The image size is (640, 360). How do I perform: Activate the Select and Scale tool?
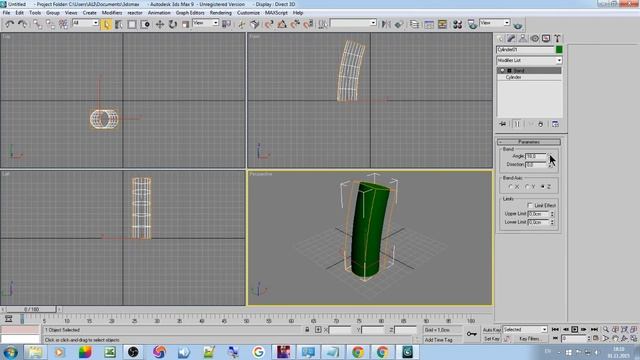[185, 24]
